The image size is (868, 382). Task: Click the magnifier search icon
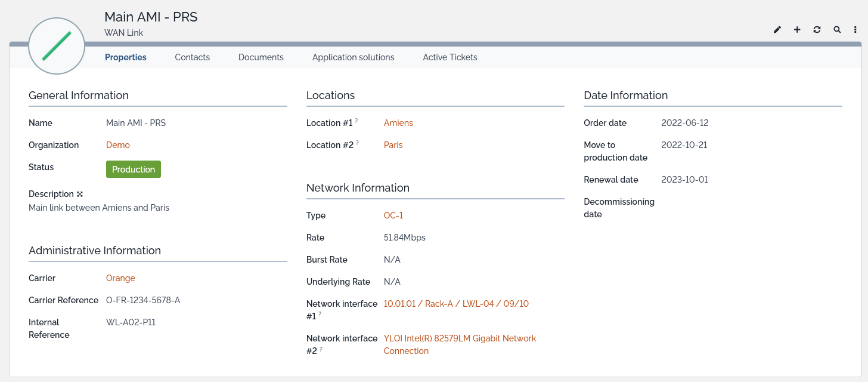(x=837, y=30)
